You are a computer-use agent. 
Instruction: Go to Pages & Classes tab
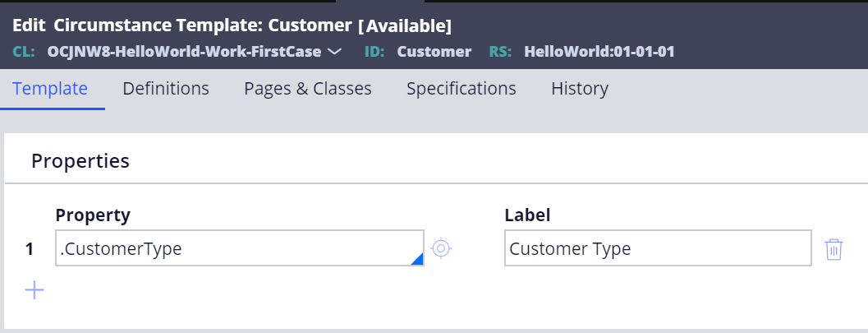tap(308, 89)
